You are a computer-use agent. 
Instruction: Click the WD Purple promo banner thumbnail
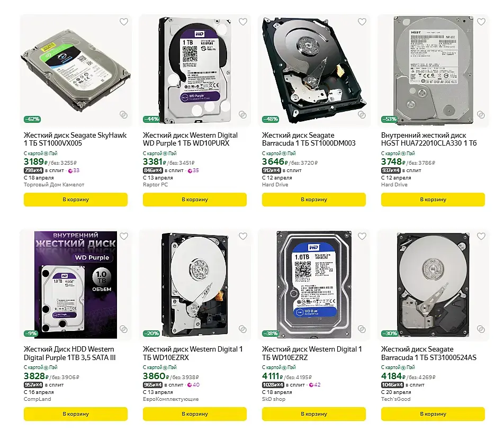point(75,285)
